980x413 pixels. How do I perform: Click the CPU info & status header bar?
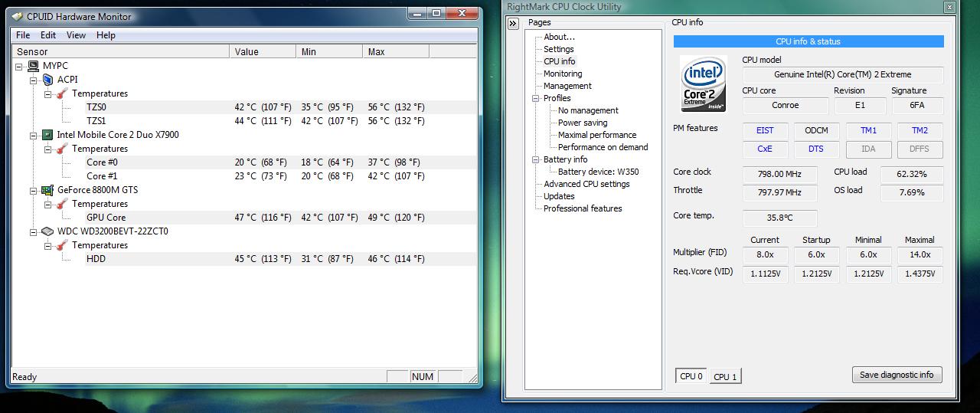(808, 41)
